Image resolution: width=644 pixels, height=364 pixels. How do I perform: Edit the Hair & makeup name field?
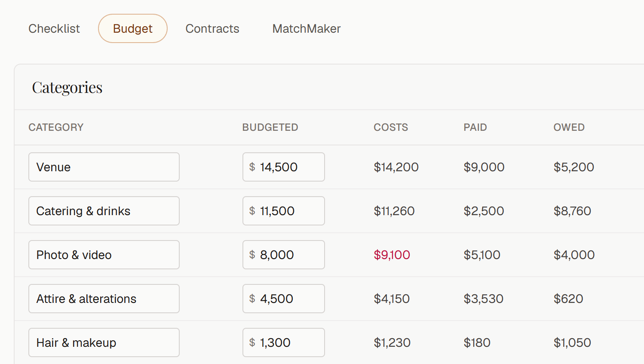(x=104, y=342)
